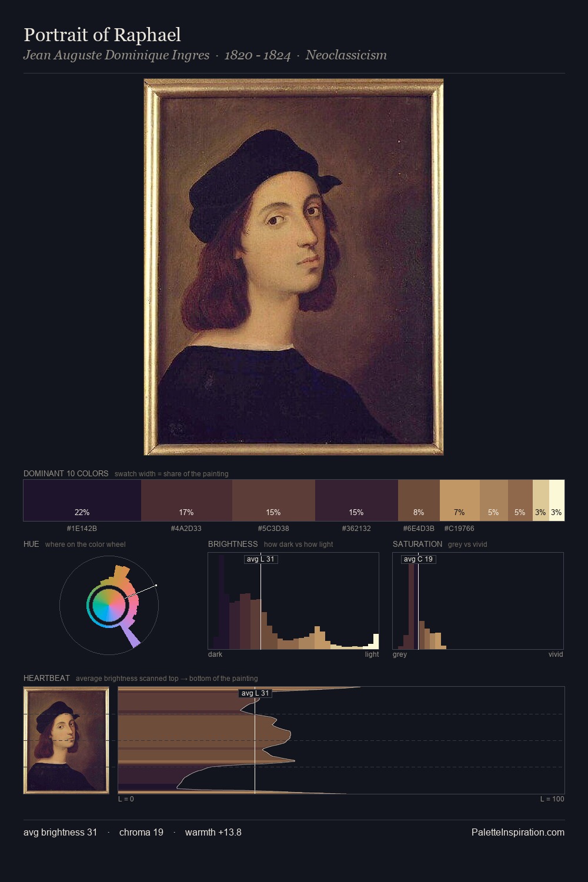
Task: Click the 'avg L 31' tag in brightness chart
Action: 260,559
